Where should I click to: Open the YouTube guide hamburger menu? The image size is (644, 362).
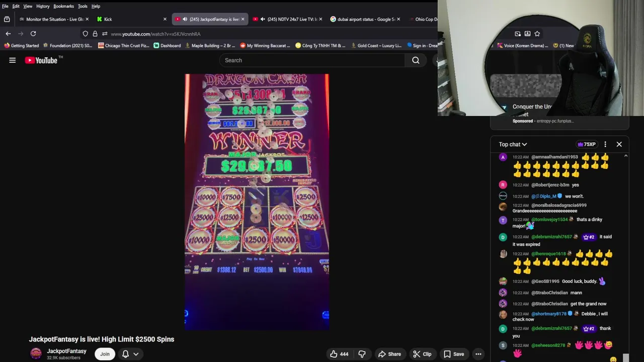point(13,60)
